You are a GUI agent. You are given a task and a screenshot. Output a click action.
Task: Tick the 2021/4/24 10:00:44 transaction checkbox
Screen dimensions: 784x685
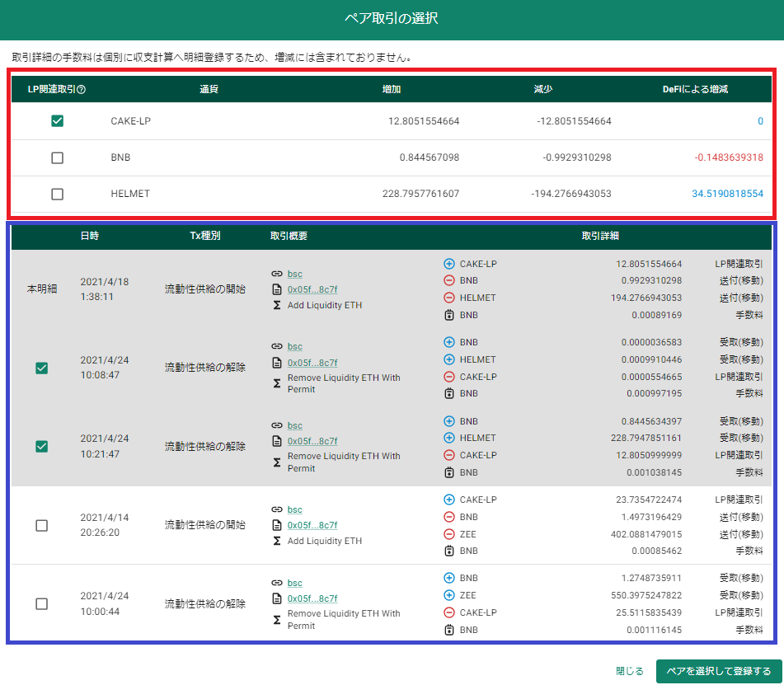[42, 603]
